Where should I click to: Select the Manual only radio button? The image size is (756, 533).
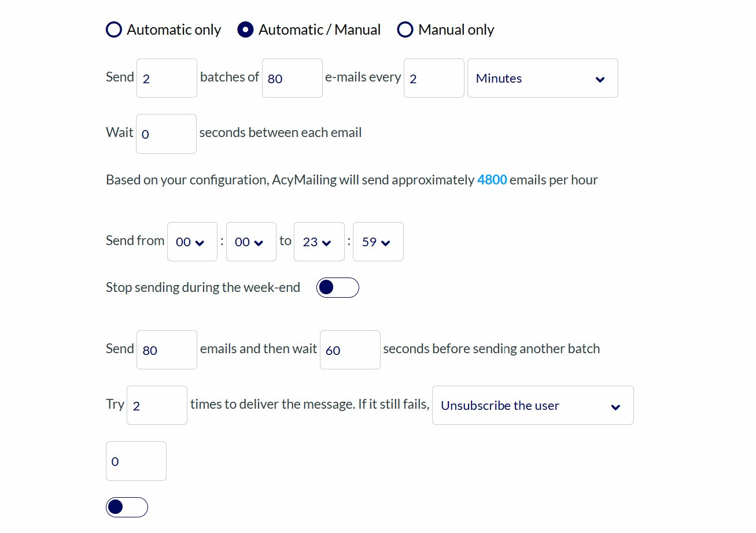tap(405, 30)
